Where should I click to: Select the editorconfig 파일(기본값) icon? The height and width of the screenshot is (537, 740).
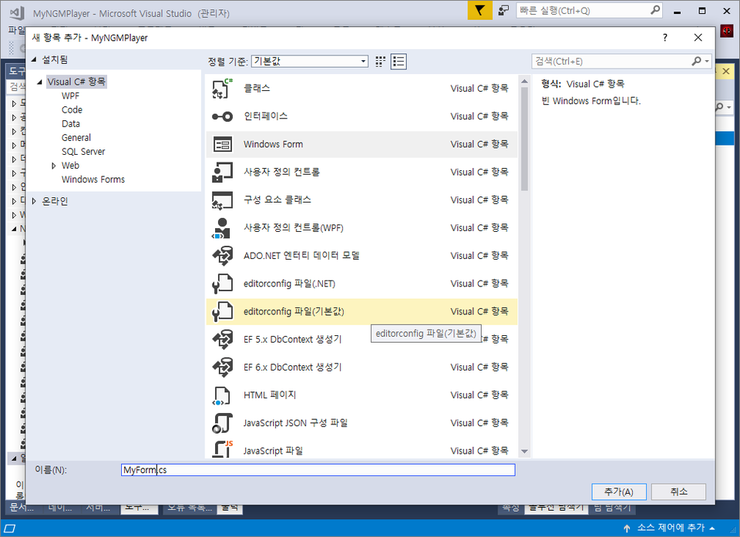tap(222, 311)
